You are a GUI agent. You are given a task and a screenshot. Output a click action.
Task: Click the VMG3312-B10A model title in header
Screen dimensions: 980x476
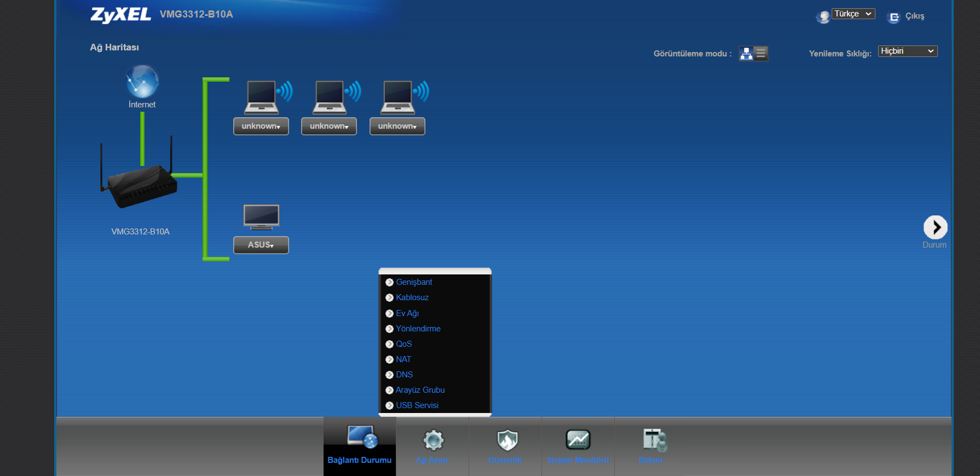(x=197, y=14)
